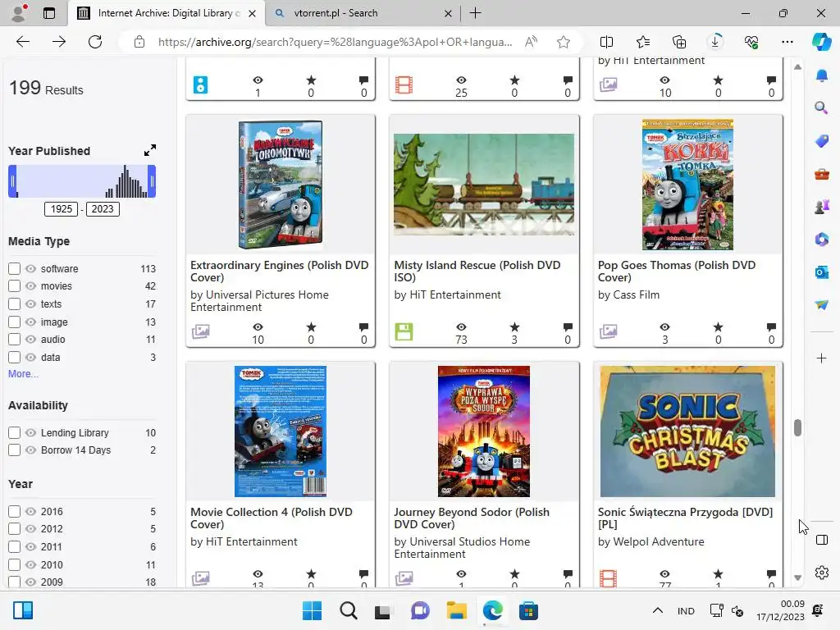Open a new browser tab
Screen dimensions: 840x630
tap(475, 13)
